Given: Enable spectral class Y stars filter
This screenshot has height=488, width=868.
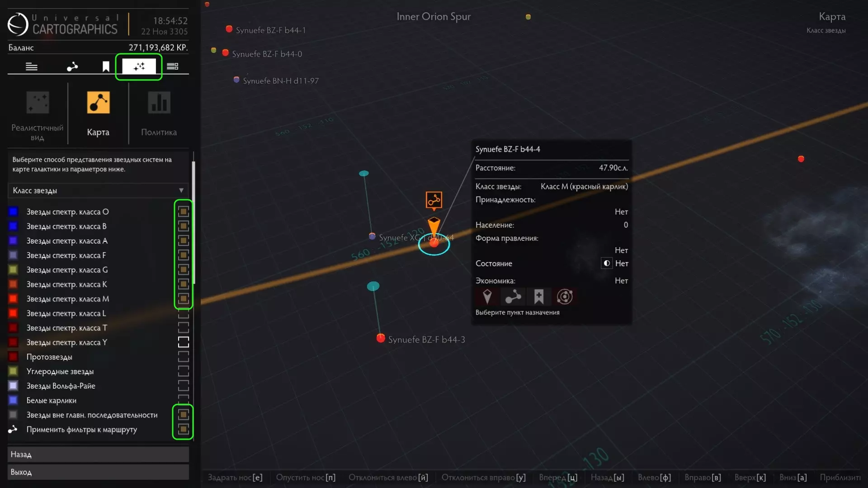Looking at the screenshot, I should click(x=183, y=343).
